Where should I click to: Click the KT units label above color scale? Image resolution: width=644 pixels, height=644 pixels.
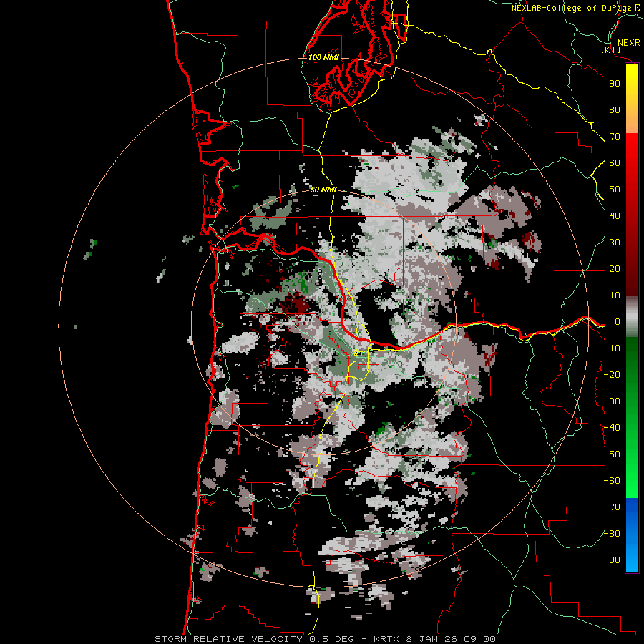(611, 49)
